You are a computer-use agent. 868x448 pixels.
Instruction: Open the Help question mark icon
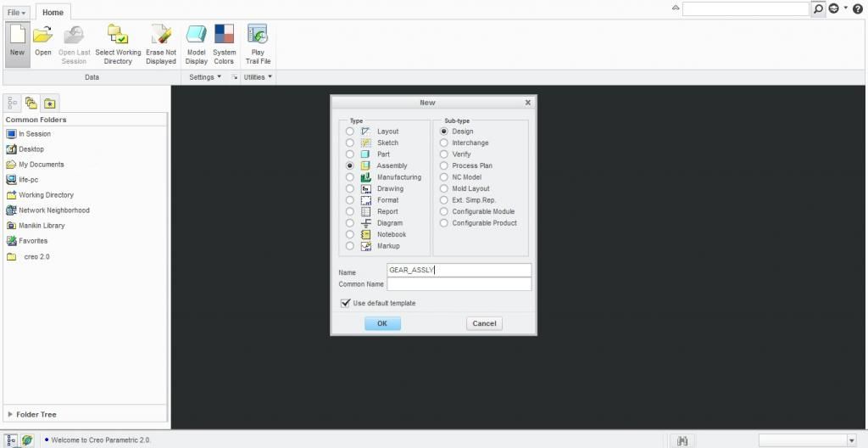coord(858,8)
